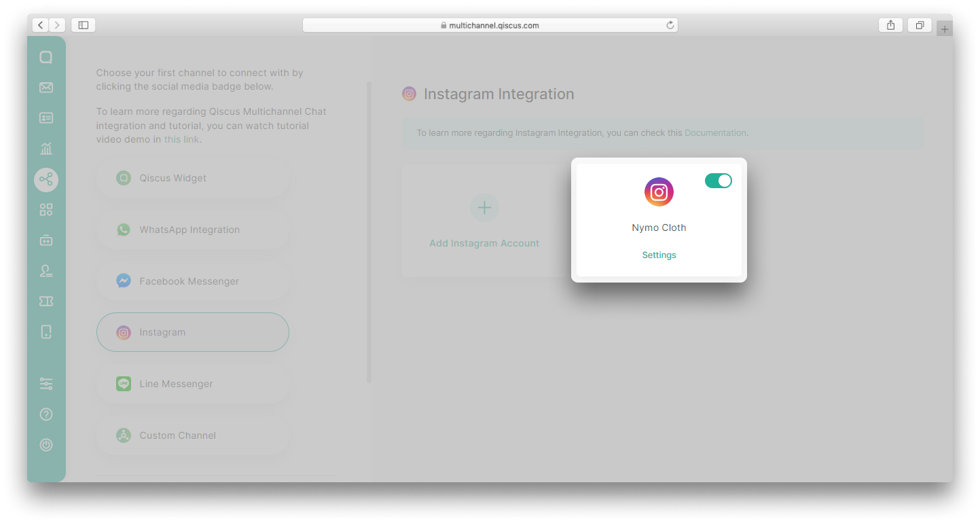Open the analytics chart icon in sidebar

[46, 149]
